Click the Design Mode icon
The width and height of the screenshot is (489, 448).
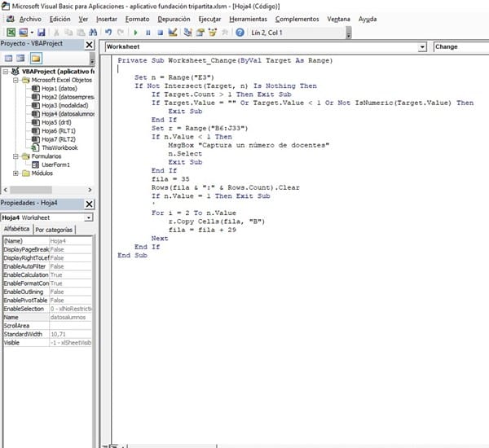[172, 32]
